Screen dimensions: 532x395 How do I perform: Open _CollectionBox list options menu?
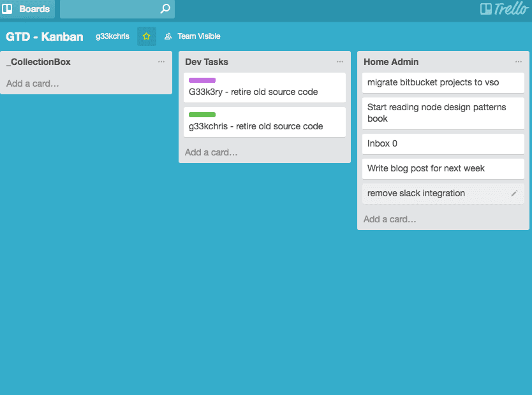tap(161, 62)
